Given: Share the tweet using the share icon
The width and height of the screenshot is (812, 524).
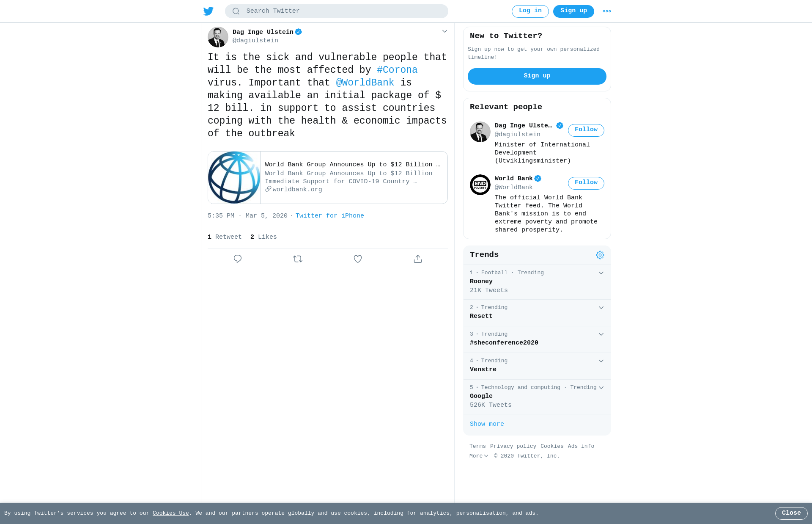Looking at the screenshot, I should [x=418, y=259].
